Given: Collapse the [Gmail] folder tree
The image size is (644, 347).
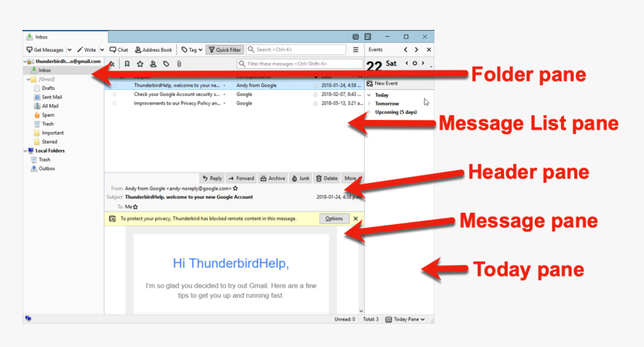Looking at the screenshot, I should pyautogui.click(x=28, y=79).
